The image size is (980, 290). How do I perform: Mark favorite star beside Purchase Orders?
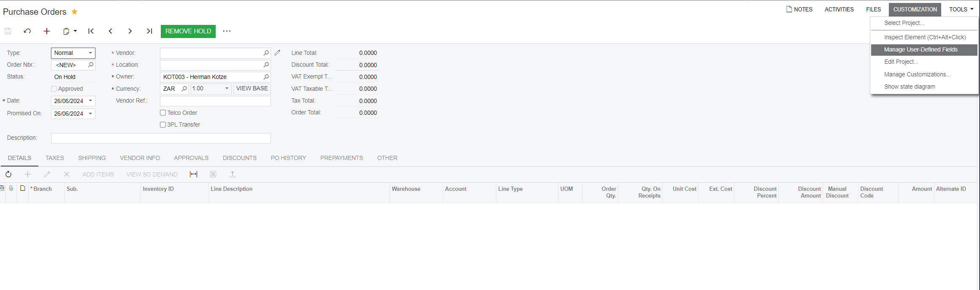point(74,12)
